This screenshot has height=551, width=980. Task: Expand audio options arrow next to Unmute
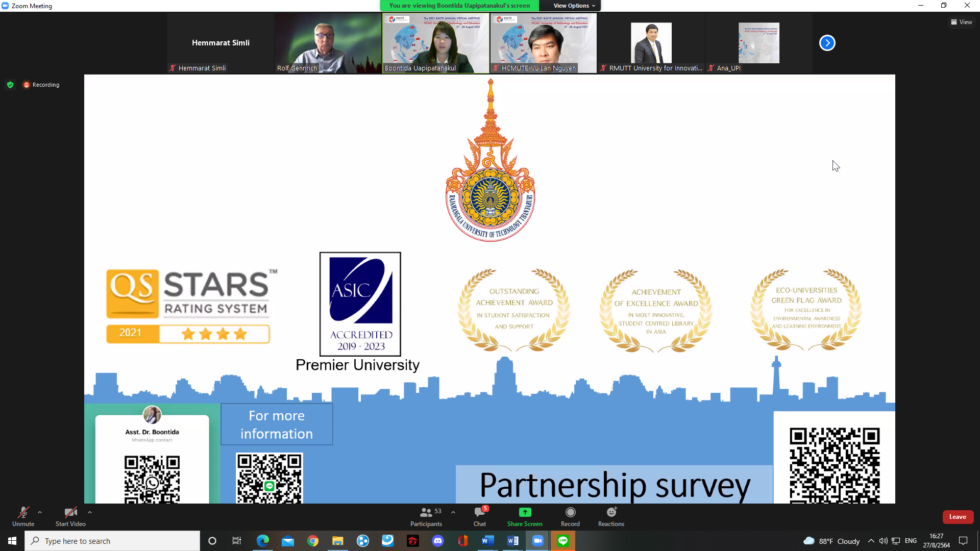tap(40, 512)
